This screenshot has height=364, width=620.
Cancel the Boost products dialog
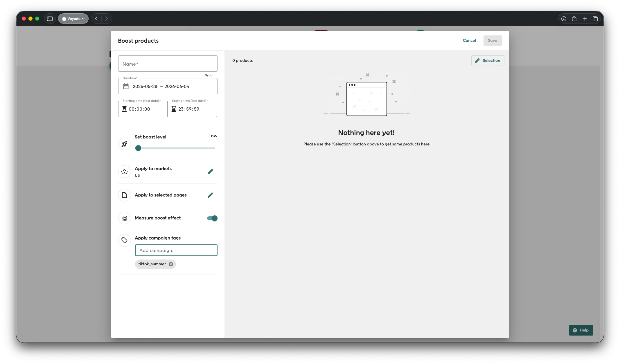coord(469,40)
